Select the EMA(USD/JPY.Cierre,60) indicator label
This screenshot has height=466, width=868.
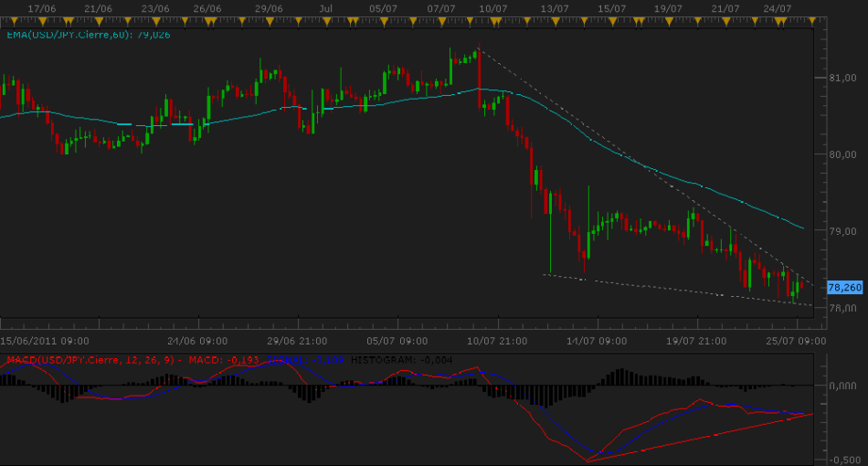pyautogui.click(x=86, y=35)
